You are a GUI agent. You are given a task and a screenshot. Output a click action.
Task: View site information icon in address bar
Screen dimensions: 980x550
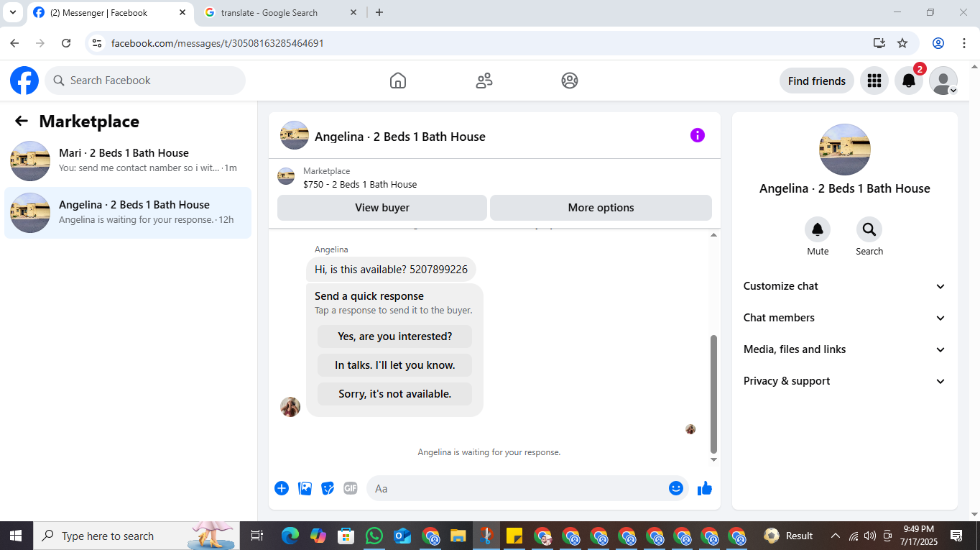coord(98,43)
